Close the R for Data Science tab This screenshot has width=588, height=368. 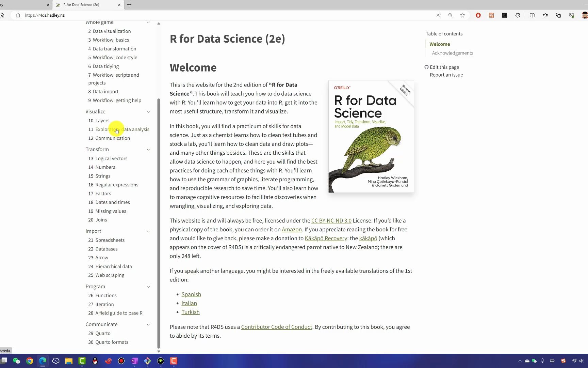(x=119, y=5)
